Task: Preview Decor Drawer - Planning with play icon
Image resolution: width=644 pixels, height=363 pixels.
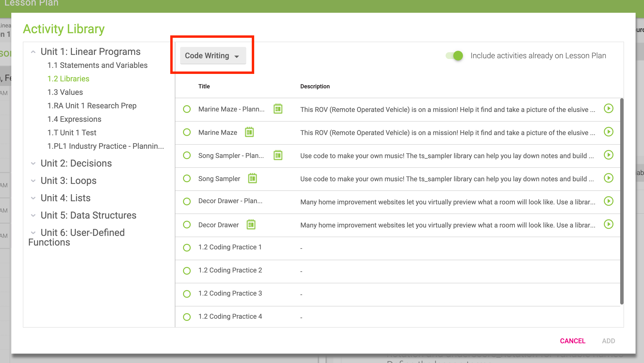Action: (x=608, y=201)
